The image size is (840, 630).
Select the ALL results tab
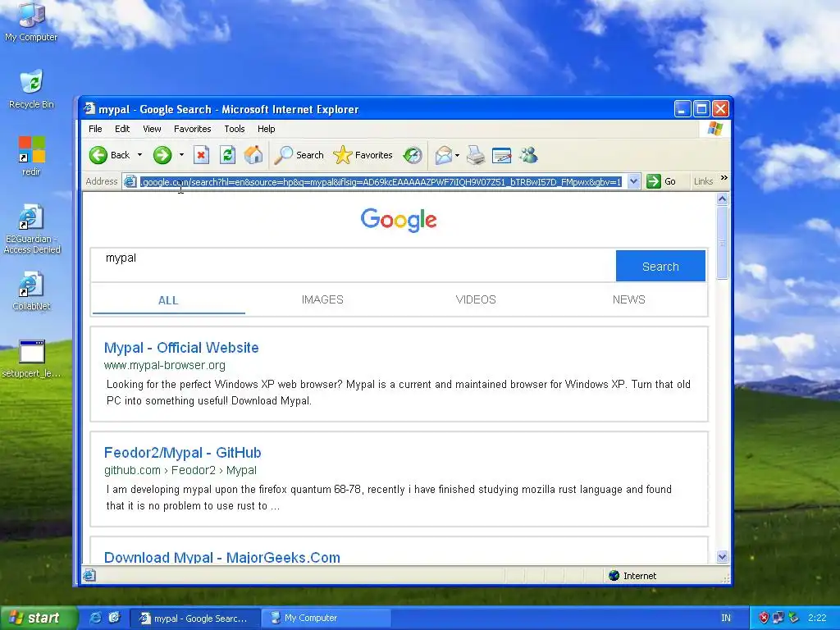[x=168, y=300]
